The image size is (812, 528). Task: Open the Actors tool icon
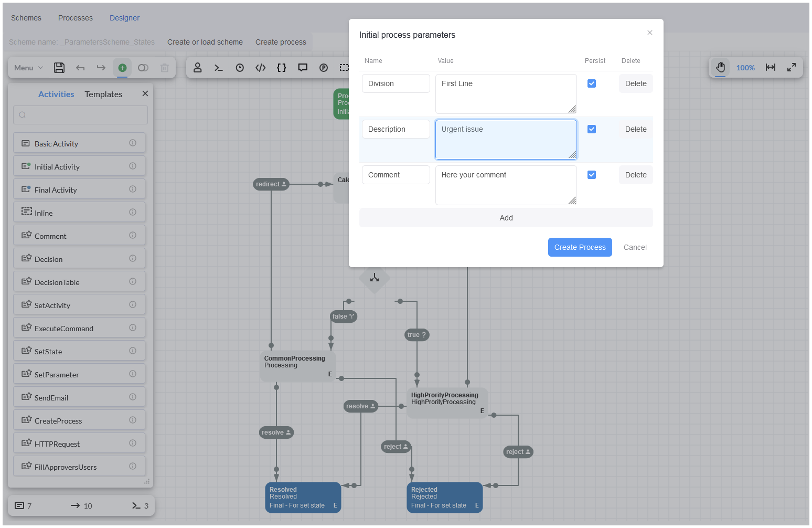198,68
